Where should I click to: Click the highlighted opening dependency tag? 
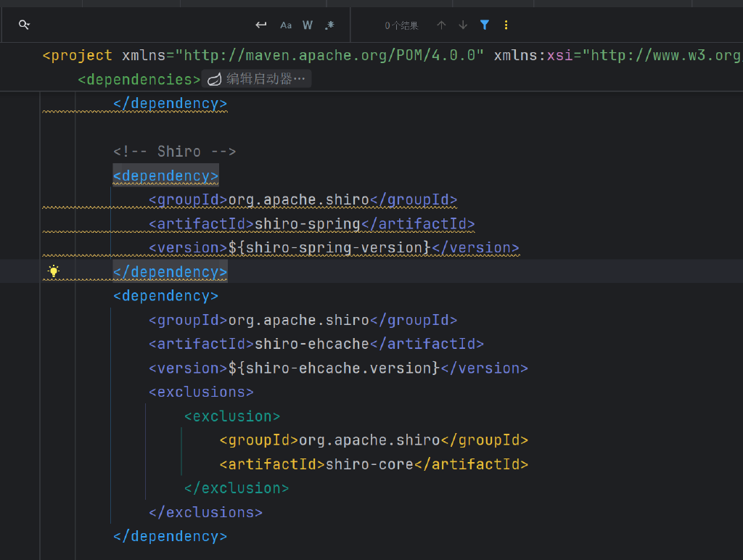[x=165, y=176]
